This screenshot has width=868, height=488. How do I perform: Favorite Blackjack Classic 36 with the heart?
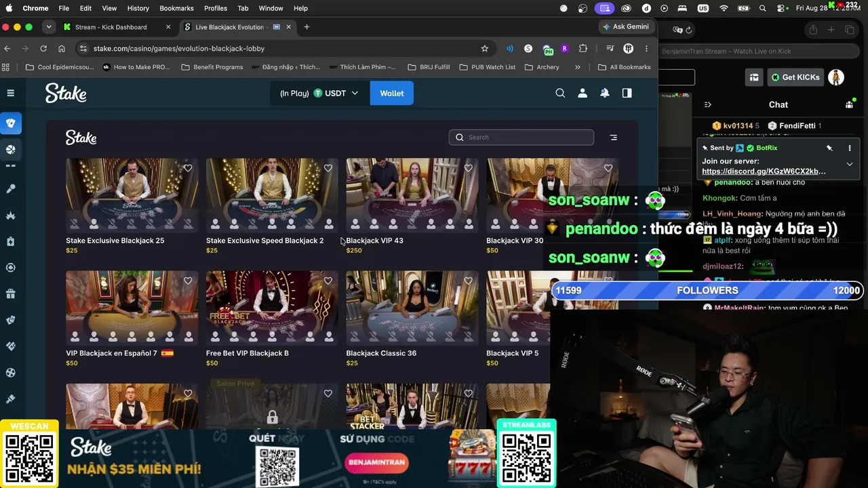[468, 281]
